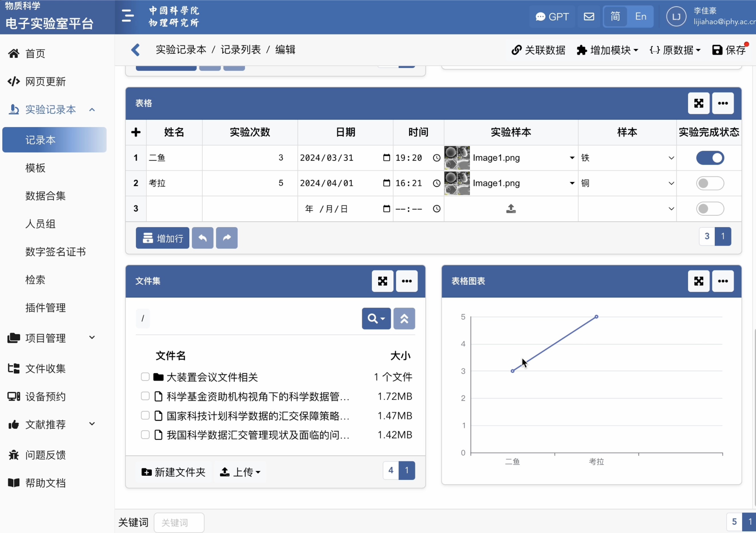Click the undo arrow beside 增加行
The height and width of the screenshot is (533, 756).
pyautogui.click(x=202, y=238)
